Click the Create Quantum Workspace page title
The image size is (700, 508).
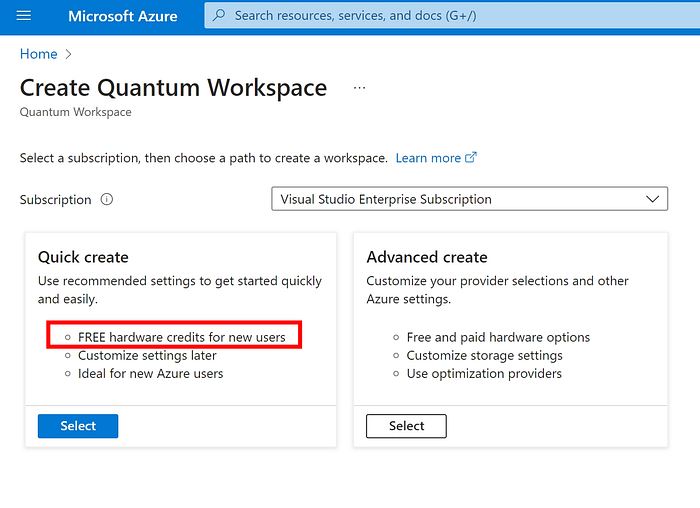click(174, 87)
